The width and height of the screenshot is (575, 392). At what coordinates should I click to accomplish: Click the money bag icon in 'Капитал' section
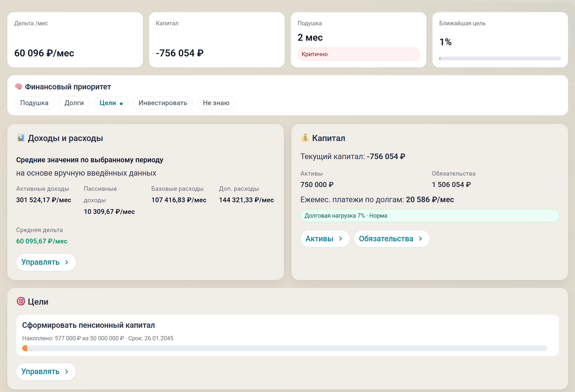(305, 138)
